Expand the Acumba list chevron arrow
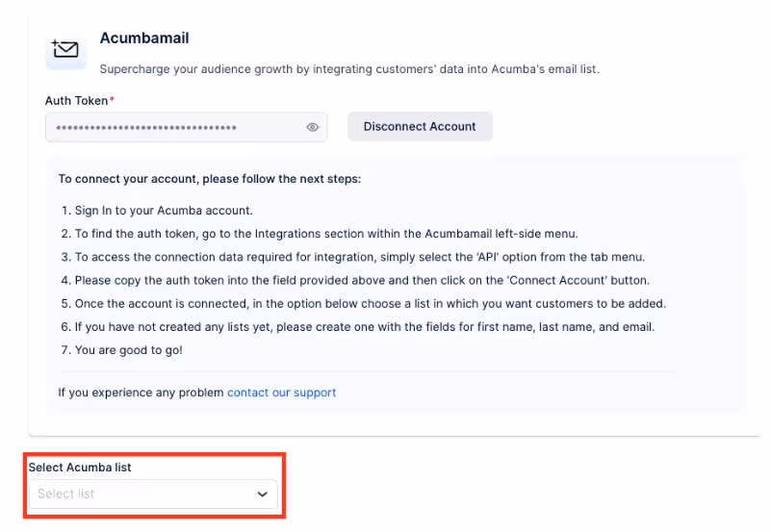Screen dimensions: 771x532 pyautogui.click(x=262, y=494)
